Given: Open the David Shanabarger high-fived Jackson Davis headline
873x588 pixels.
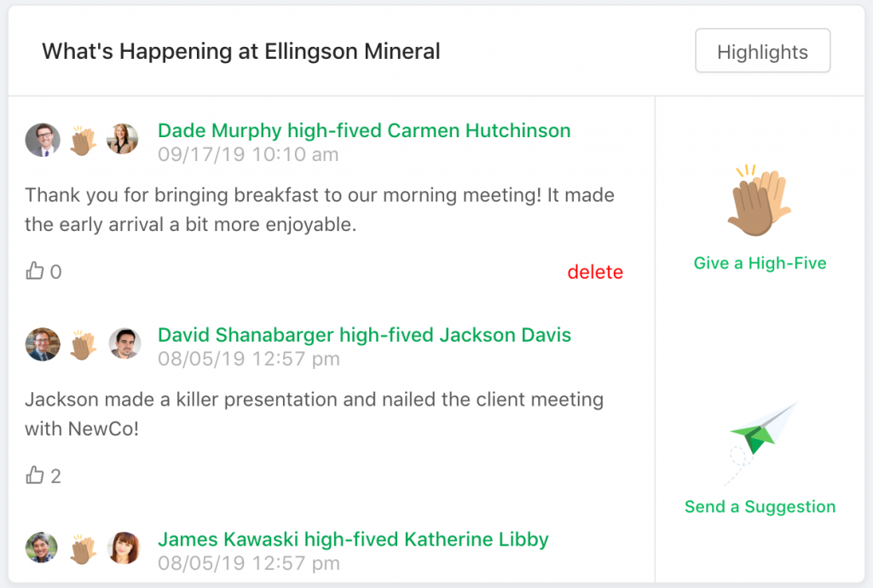Looking at the screenshot, I should point(365,335).
